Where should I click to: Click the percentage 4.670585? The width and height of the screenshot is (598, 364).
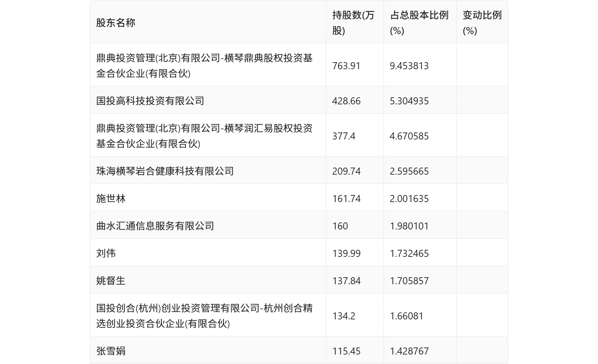409,136
